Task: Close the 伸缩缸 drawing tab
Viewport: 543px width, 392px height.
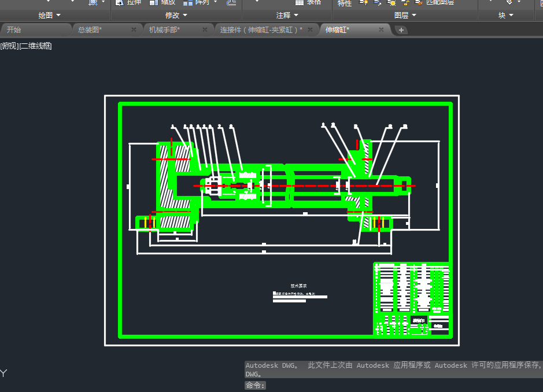Action: pyautogui.click(x=381, y=29)
